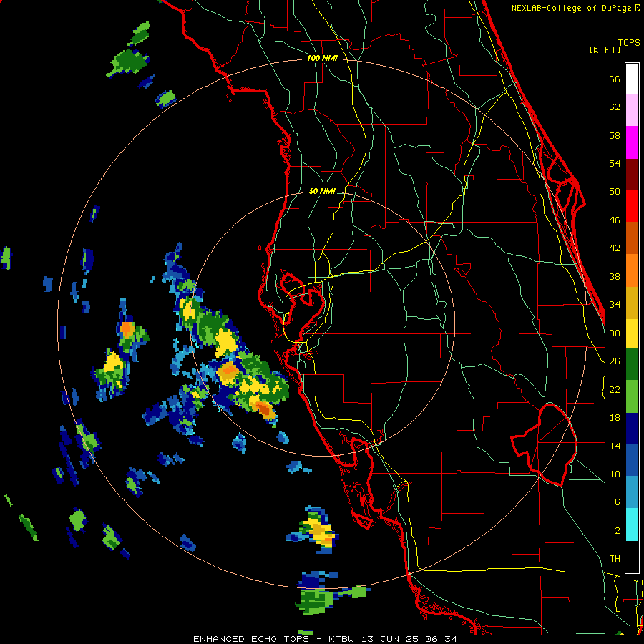The image size is (644, 644).
Task: Click the legend value '42'
Action: [x=615, y=248]
